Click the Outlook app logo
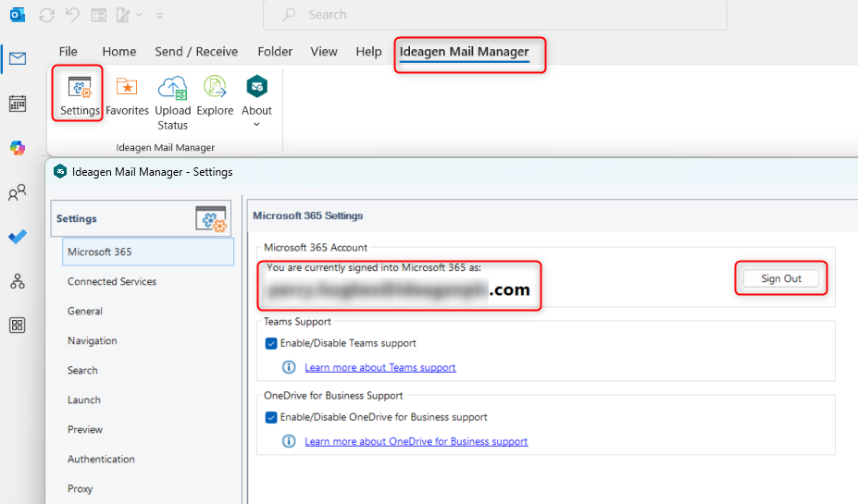The height and width of the screenshot is (504, 858). point(18,15)
